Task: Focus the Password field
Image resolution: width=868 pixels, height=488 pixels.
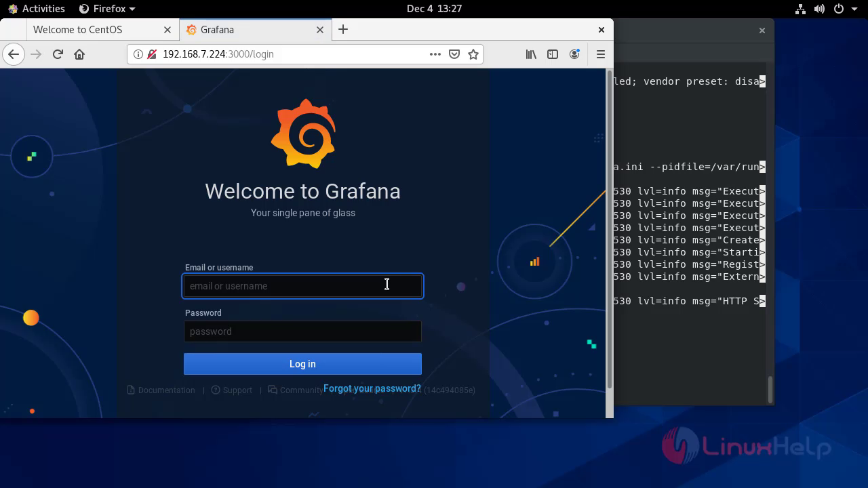Action: (x=302, y=331)
